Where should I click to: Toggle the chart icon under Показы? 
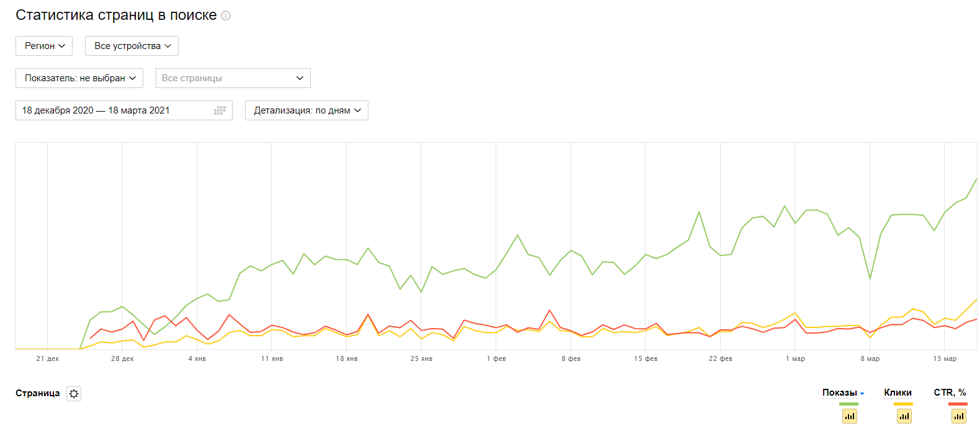point(850,416)
